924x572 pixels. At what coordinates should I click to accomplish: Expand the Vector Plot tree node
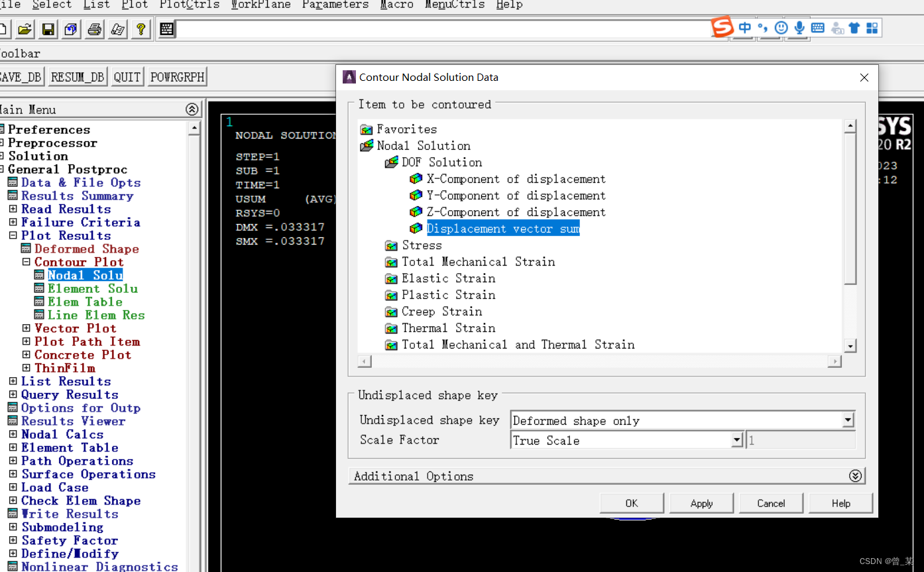(27, 328)
